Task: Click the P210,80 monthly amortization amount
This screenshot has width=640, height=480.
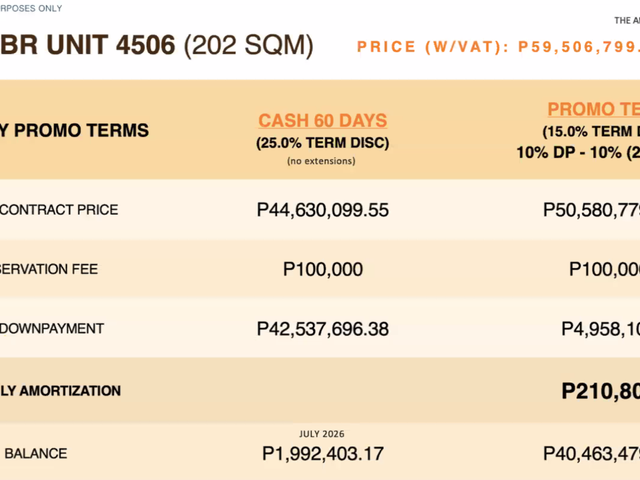Action: 600,391
